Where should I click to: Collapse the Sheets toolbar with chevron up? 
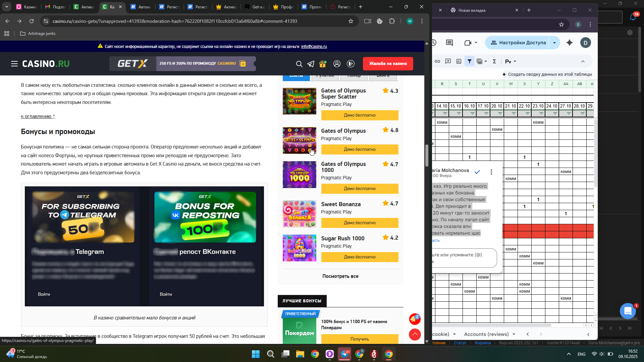pos(583,61)
